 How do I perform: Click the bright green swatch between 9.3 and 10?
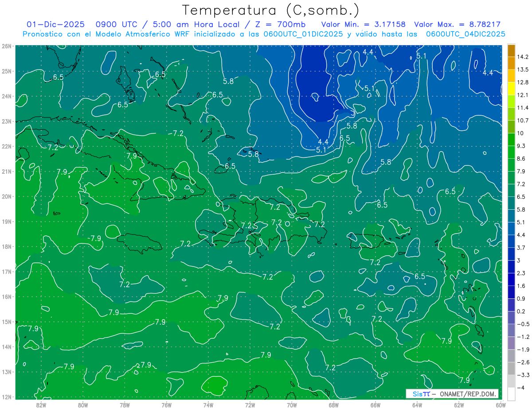pos(511,140)
